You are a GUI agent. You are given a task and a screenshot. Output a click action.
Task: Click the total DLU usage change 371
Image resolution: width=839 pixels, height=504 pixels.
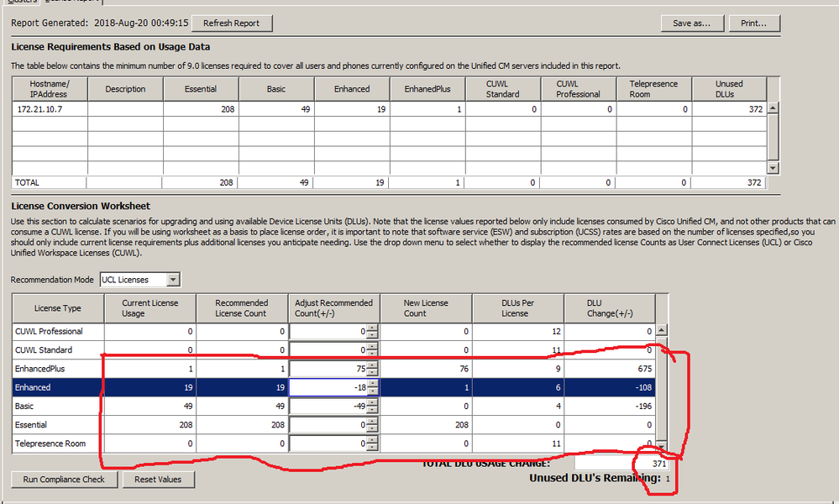pos(658,464)
